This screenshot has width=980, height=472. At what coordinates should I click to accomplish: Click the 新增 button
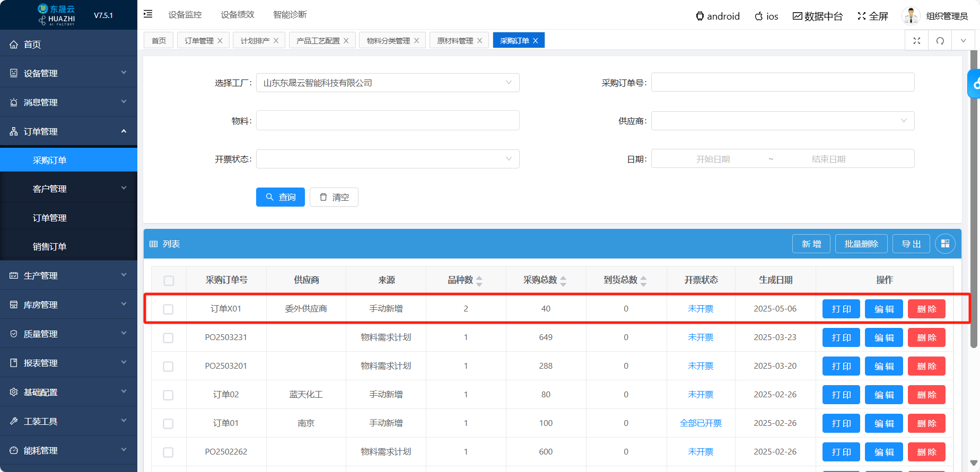(811, 244)
